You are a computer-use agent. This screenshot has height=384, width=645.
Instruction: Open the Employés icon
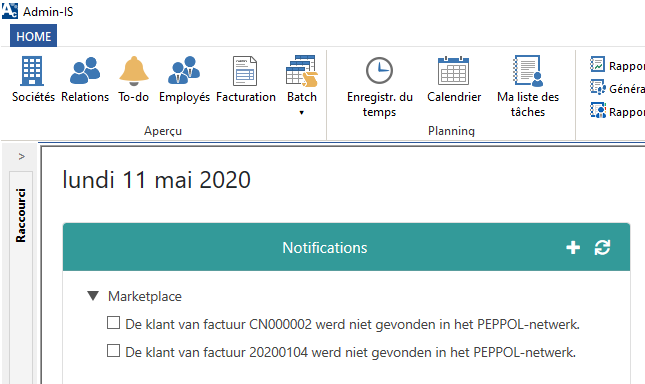click(x=184, y=70)
